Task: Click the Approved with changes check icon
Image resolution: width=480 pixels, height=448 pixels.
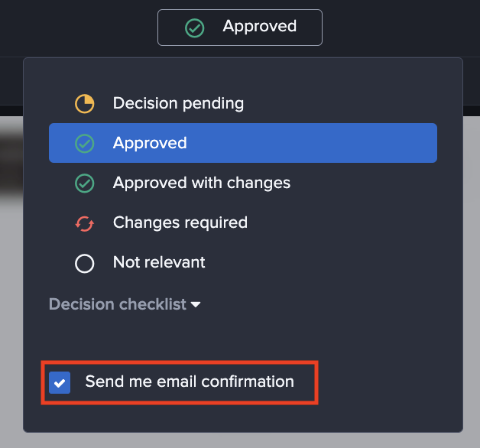Action: pyautogui.click(x=84, y=183)
